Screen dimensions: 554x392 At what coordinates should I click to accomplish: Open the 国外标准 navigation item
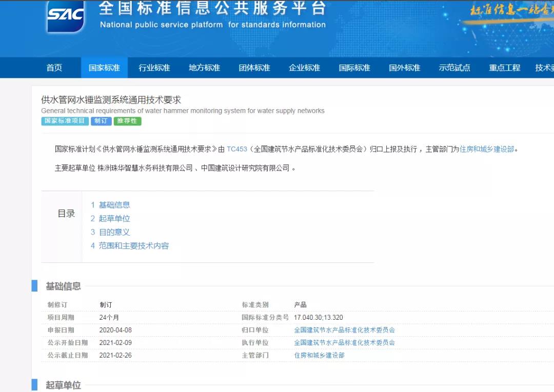click(404, 68)
